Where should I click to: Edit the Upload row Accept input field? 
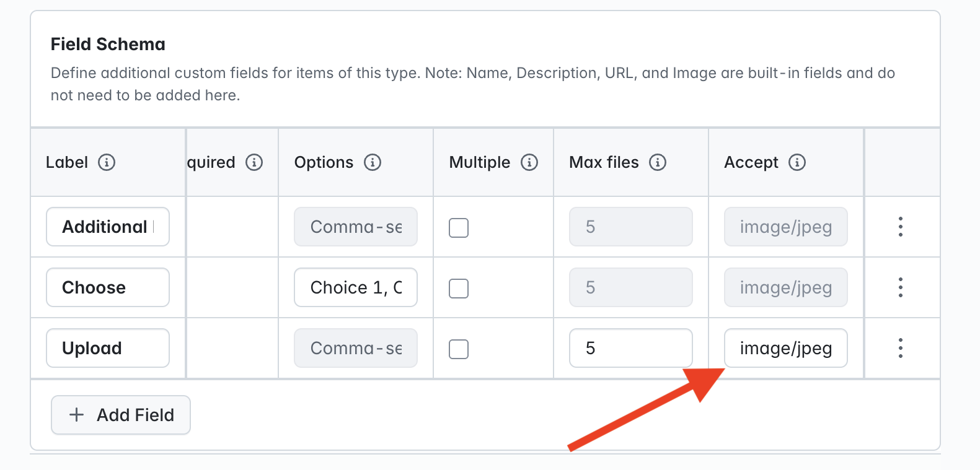786,348
